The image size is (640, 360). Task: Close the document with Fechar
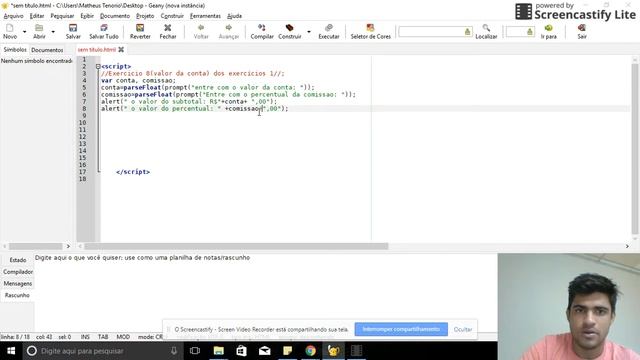tap(168, 31)
